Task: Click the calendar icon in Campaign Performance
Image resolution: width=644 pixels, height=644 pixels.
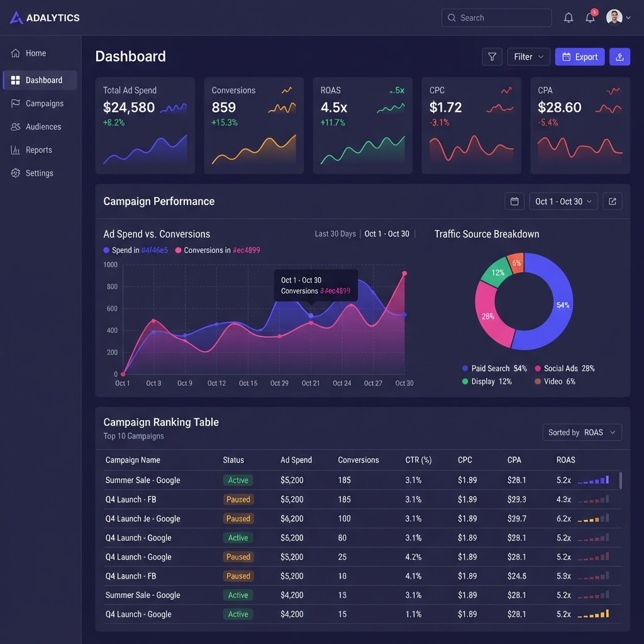Action: [x=514, y=201]
